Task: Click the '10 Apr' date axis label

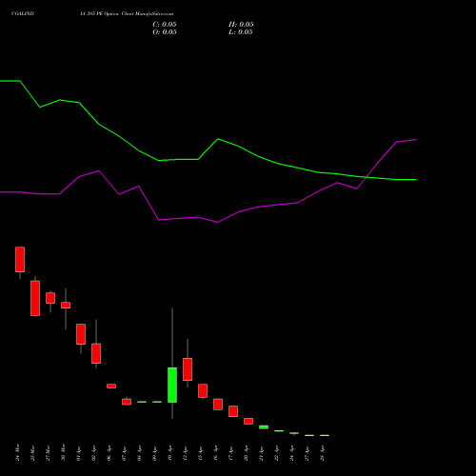Action: (170, 453)
